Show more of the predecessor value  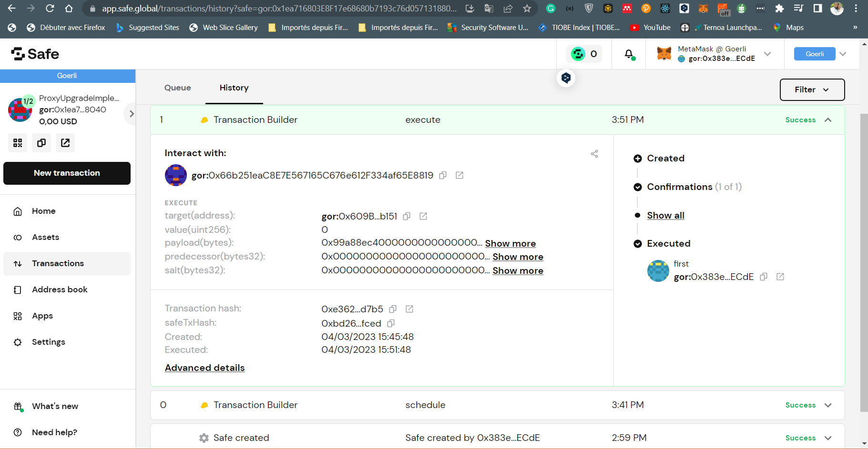coord(518,257)
